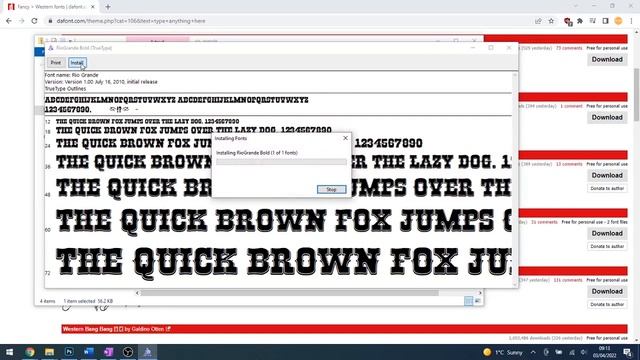Share this page via address bar icon
Image resolution: width=640 pixels, height=360 pixels.
[538, 21]
